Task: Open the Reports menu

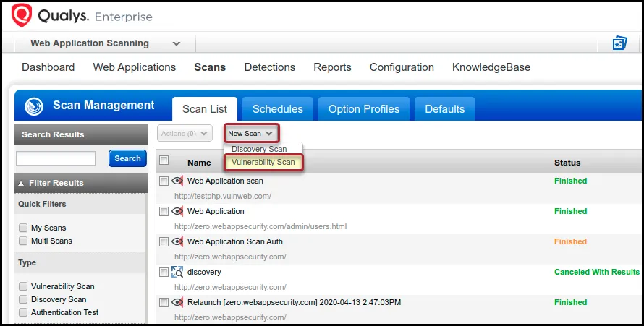Action: pyautogui.click(x=332, y=67)
